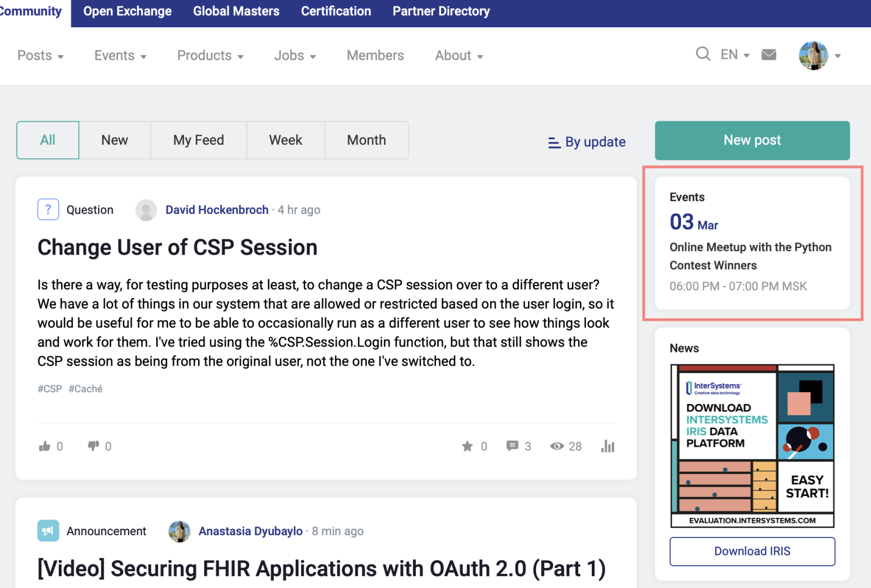Click the New post button
Screen dimensions: 871x588
point(752,140)
